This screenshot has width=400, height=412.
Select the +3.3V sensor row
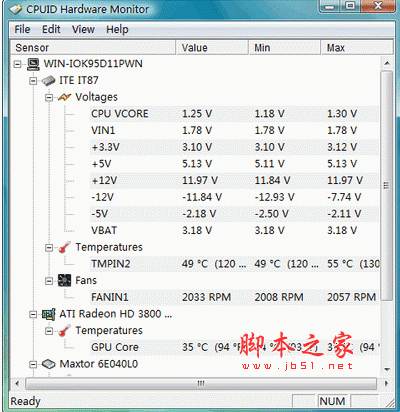[x=235, y=147]
